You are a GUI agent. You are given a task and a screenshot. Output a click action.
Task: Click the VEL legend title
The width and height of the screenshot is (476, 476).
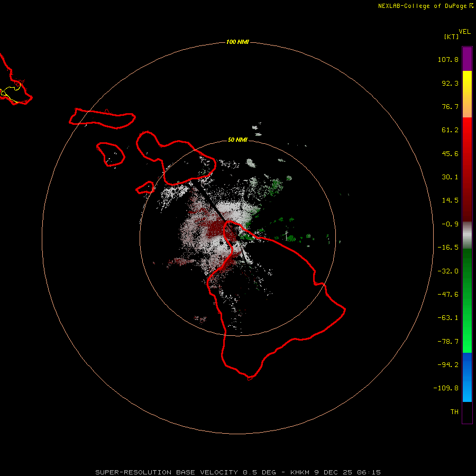pyautogui.click(x=464, y=32)
